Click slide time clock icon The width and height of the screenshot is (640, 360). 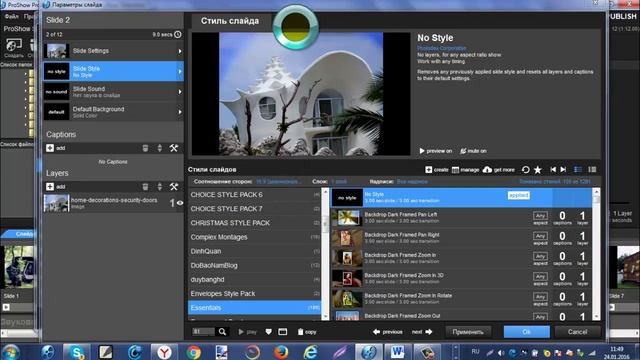pos(178,35)
